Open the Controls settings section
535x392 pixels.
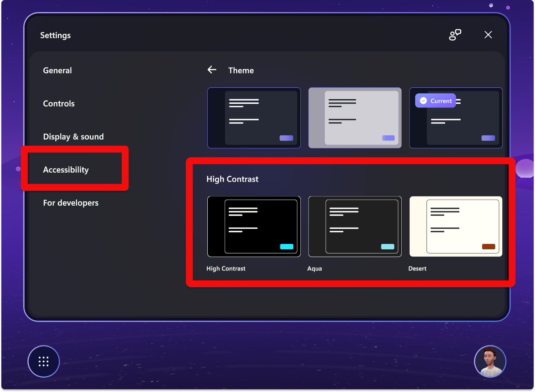coord(59,104)
